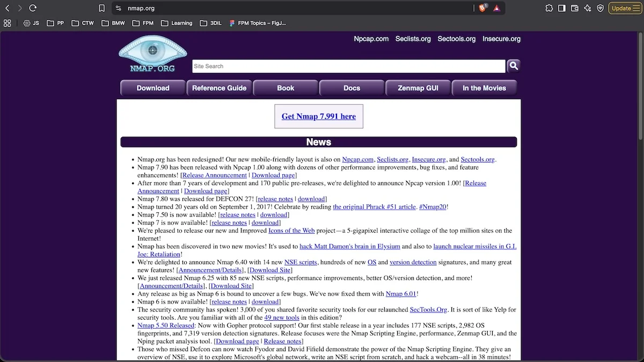Open the Brave Wallet icon
Image resolution: width=644 pixels, height=362 pixels.
[x=575, y=8]
